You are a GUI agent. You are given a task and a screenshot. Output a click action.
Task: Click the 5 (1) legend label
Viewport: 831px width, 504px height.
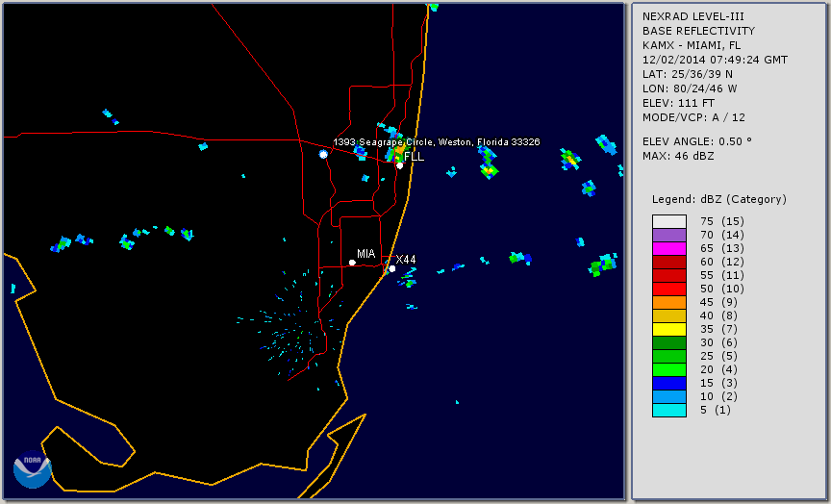pyautogui.click(x=715, y=410)
